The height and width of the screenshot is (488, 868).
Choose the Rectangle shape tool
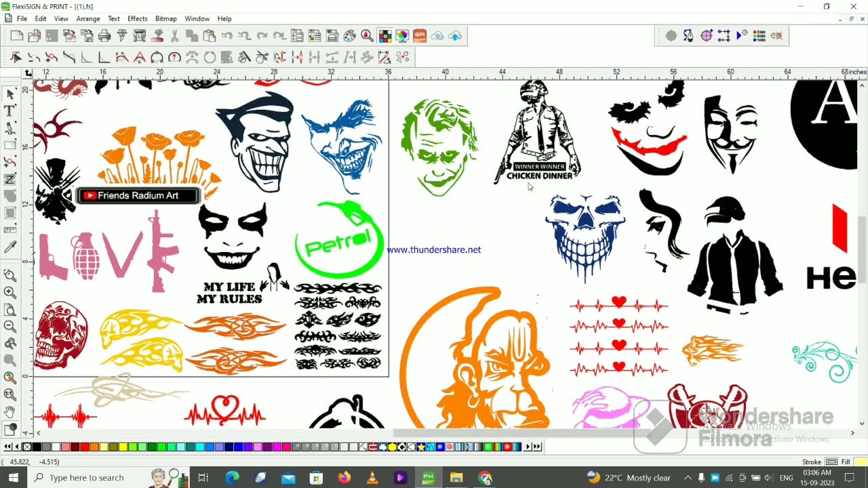9,145
